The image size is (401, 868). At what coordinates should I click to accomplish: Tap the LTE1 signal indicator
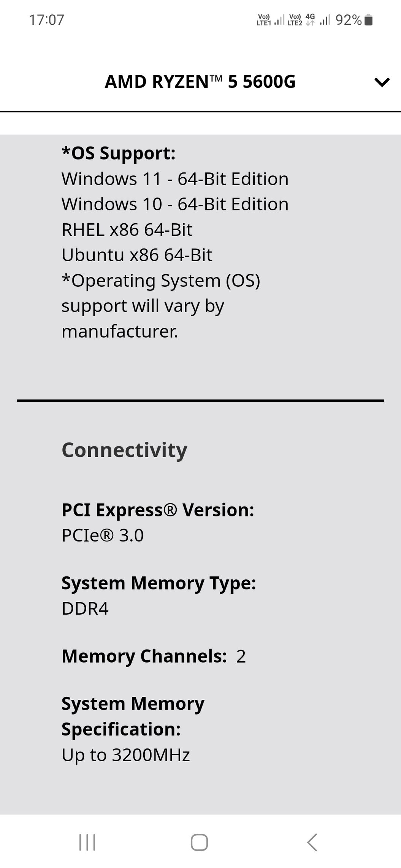tap(270, 20)
